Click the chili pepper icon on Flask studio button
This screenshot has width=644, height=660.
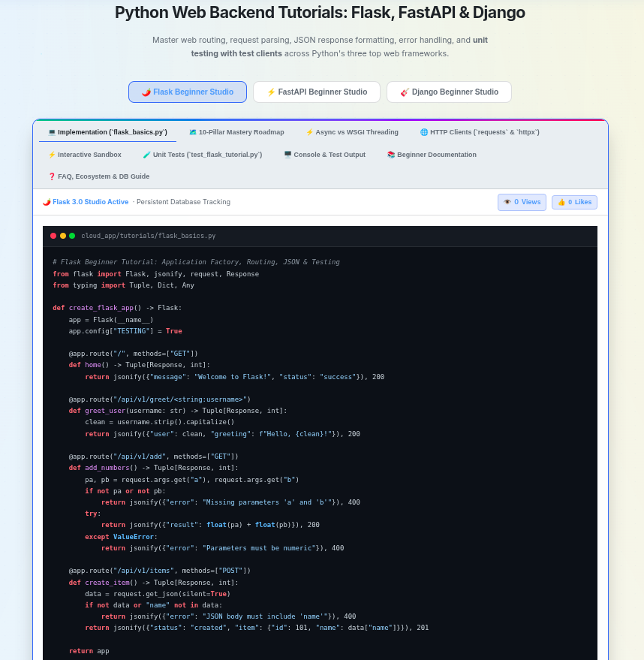click(x=146, y=92)
